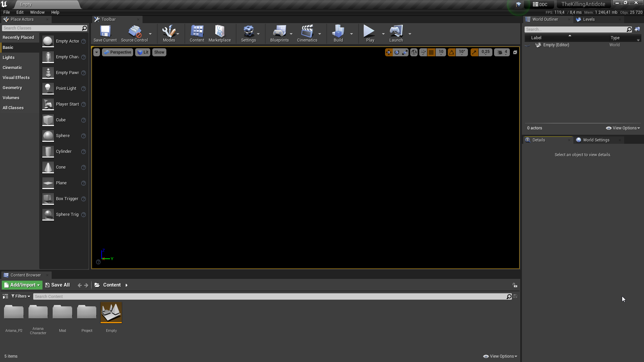Click the Add/Import button
This screenshot has width=644, height=362.
(22, 285)
